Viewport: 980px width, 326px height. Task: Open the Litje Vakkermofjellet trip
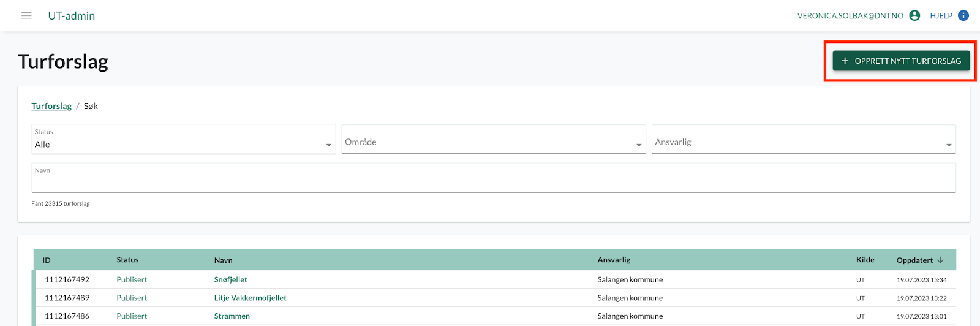250,298
